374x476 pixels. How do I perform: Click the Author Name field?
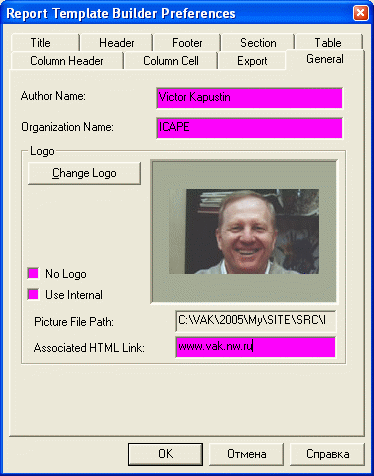(249, 98)
